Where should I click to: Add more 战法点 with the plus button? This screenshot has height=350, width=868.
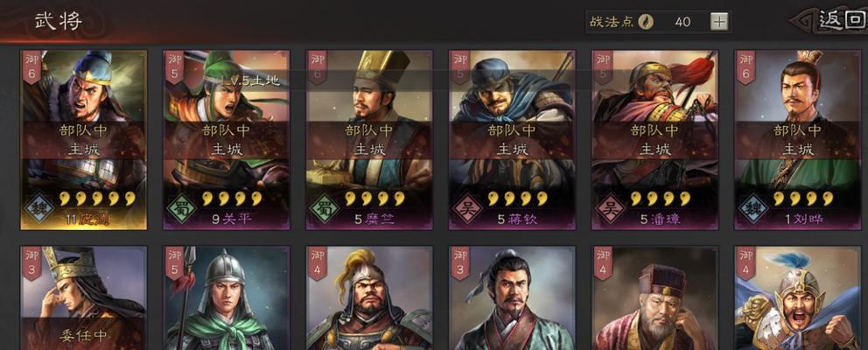tap(719, 22)
